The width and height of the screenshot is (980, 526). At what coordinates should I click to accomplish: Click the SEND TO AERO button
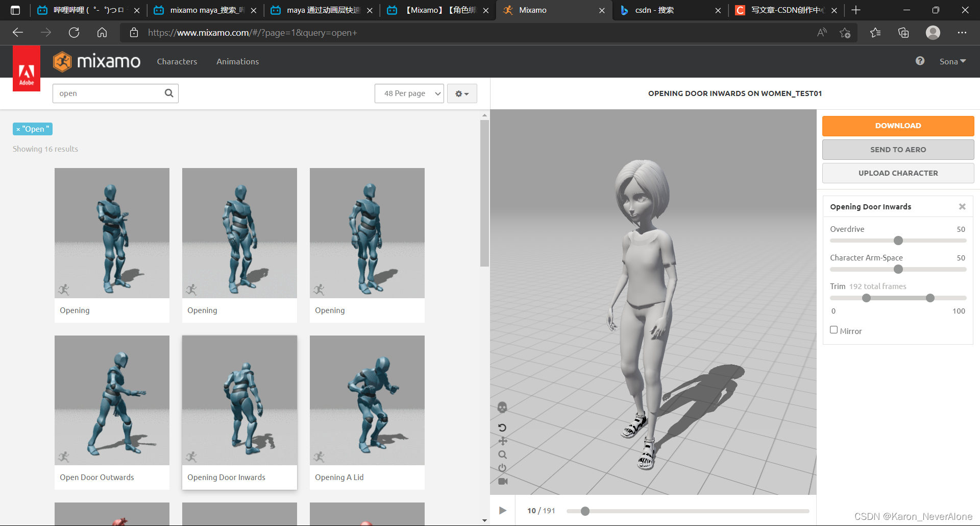[898, 150]
